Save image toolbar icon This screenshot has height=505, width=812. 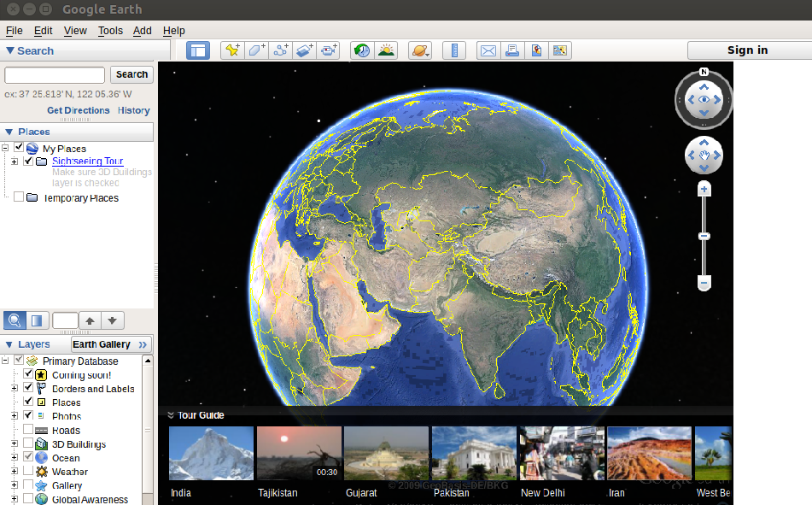560,50
